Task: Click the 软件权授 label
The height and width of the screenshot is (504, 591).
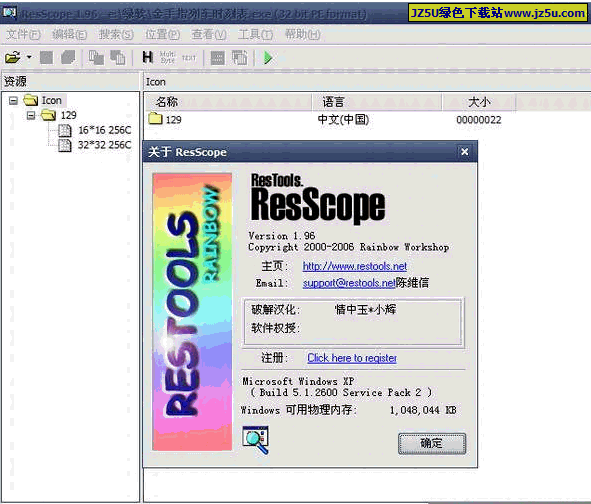Action: tap(276, 328)
